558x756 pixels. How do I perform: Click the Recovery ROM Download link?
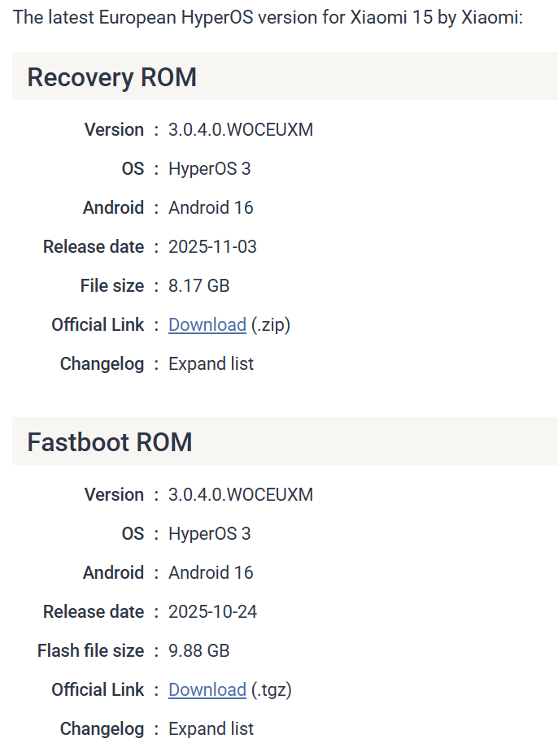[x=207, y=325]
